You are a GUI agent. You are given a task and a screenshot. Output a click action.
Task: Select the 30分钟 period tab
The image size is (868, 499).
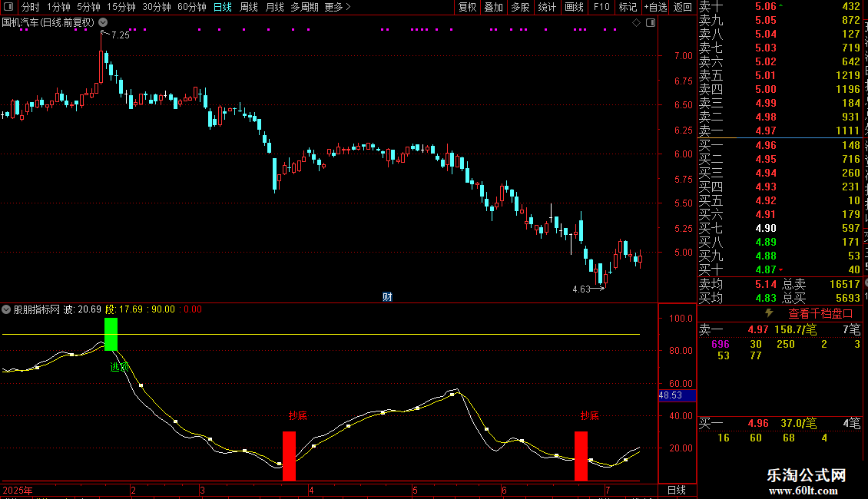(x=156, y=7)
